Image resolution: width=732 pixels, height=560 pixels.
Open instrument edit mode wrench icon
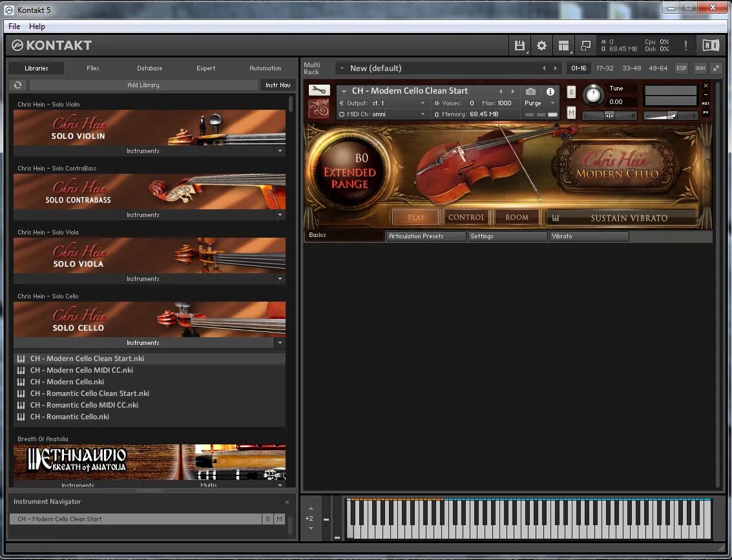(x=319, y=90)
